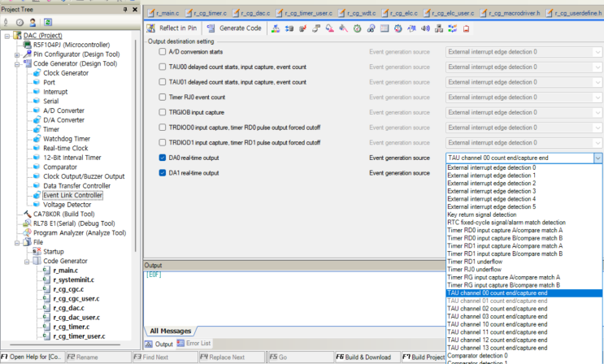Click the Error List tab icon
This screenshot has height=364, width=604.
pyautogui.click(x=180, y=343)
